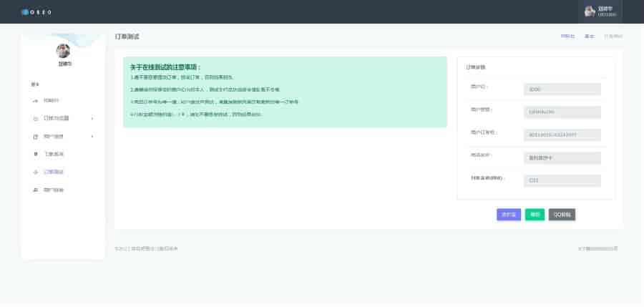
Task: Click the gray QQ钱包 payment button
Action: 562,215
